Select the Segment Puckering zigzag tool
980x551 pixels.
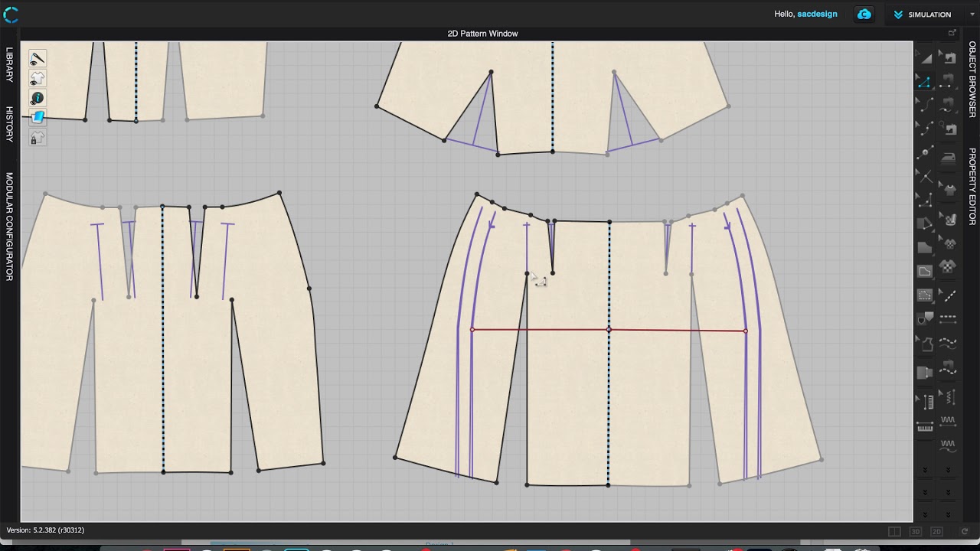tap(949, 422)
